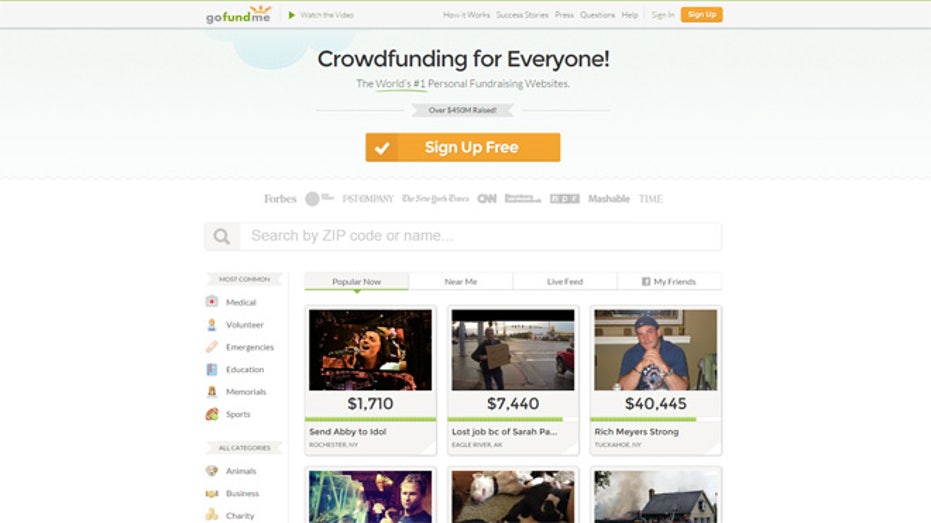
Task: Click the search magnifier icon
Action: 222,236
